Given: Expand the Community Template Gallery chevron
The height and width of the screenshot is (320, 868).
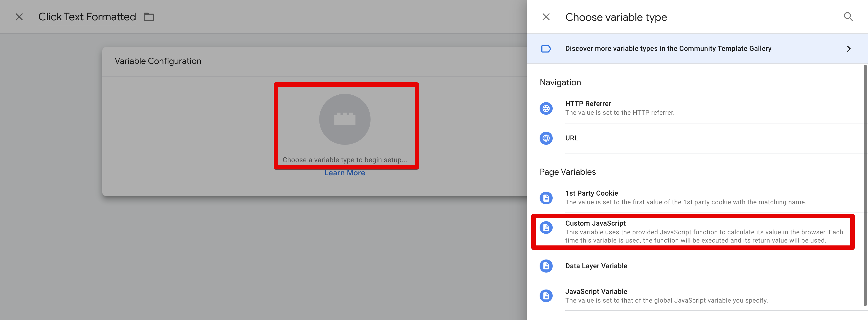Looking at the screenshot, I should pos(848,49).
